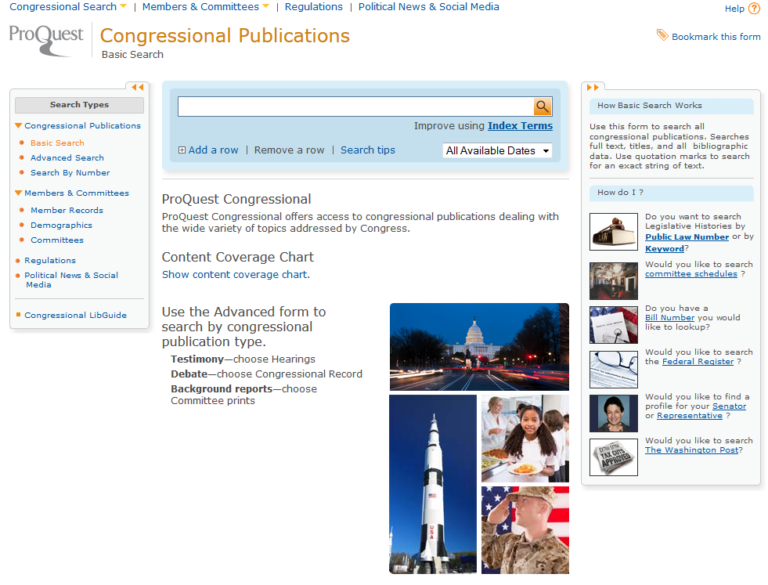Click the girl with lunch plate photo

[525, 439]
